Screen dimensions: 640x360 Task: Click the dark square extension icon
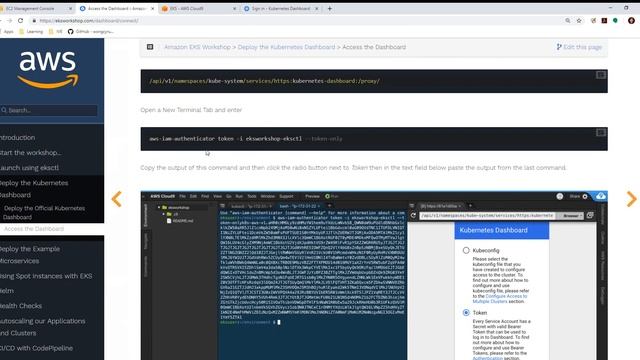(x=604, y=20)
